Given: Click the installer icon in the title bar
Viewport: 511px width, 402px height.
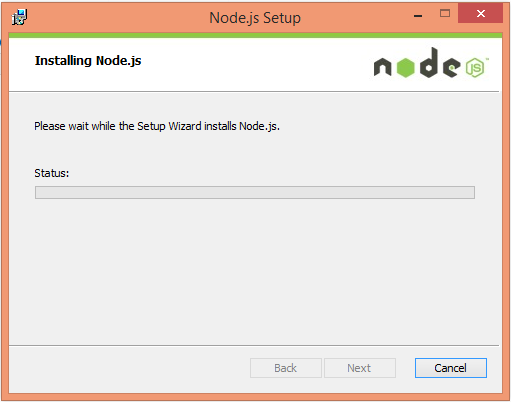Looking at the screenshot, I should [x=19, y=17].
